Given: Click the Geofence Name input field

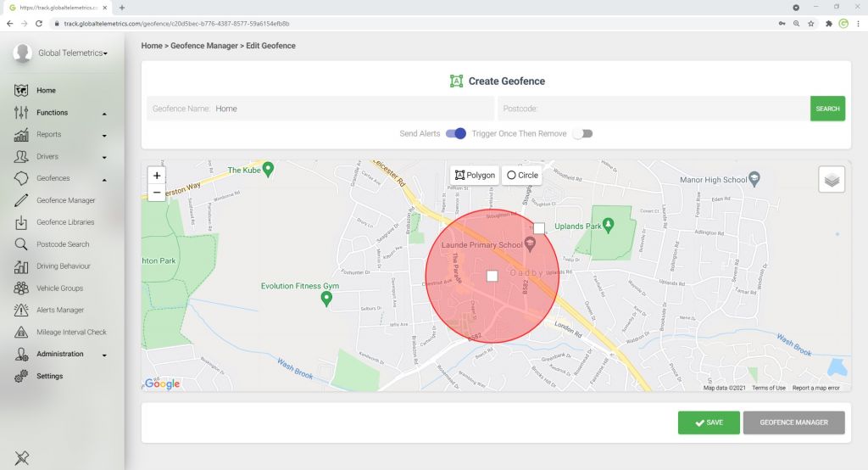Looking at the screenshot, I should click(352, 109).
